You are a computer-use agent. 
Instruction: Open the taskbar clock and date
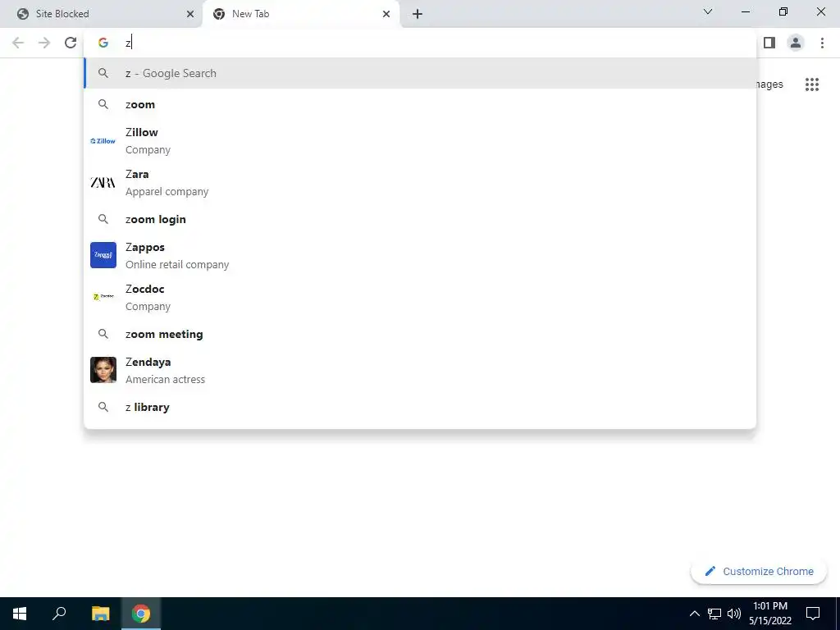(769, 614)
